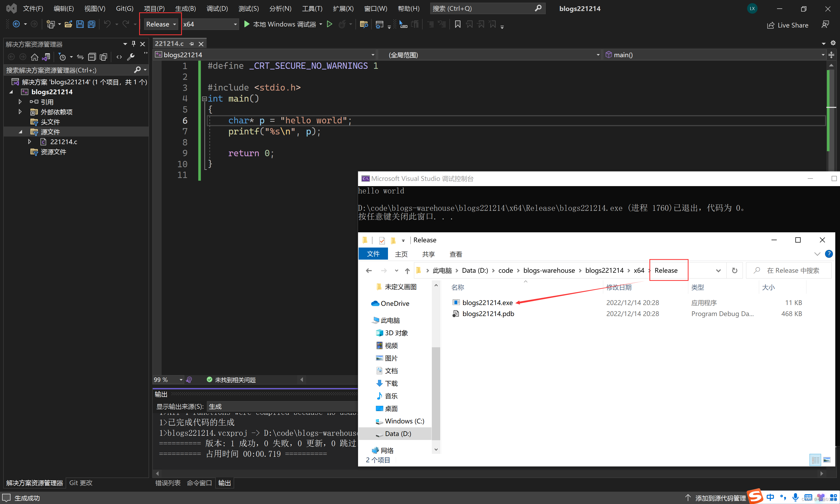Open the 调试(D) debug menu

(x=217, y=8)
